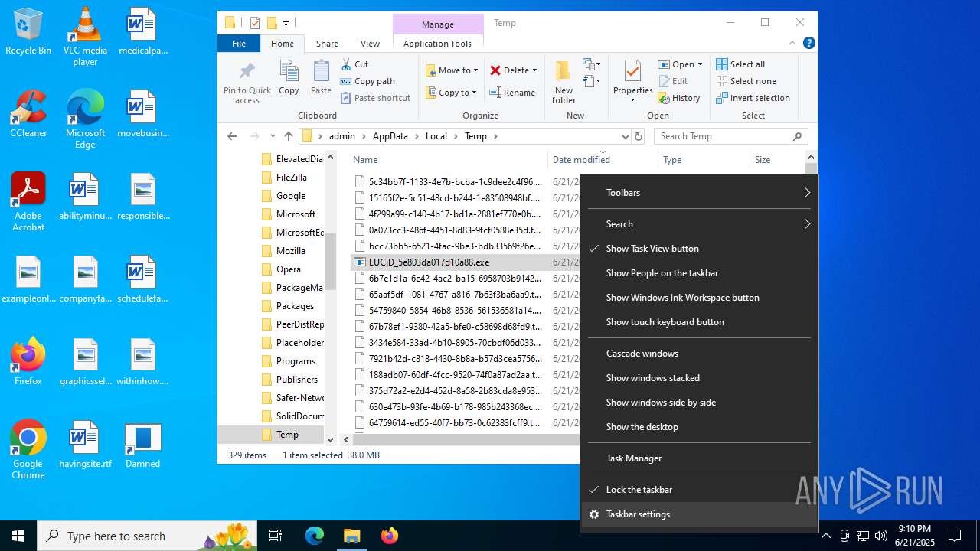Expand the Delete dropdown arrow

(x=534, y=70)
